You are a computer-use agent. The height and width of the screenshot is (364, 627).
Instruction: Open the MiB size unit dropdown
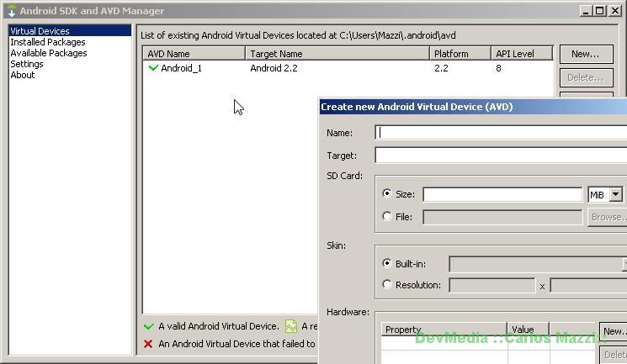[x=615, y=194]
